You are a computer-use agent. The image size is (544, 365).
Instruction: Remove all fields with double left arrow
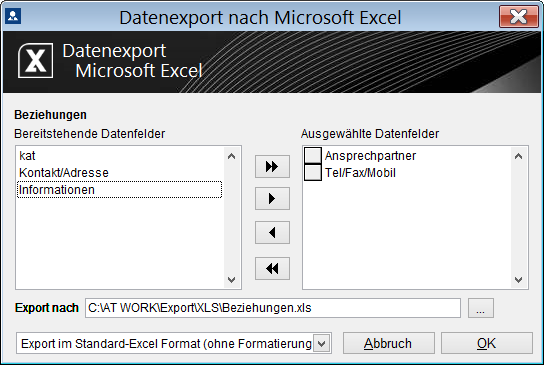(272, 269)
